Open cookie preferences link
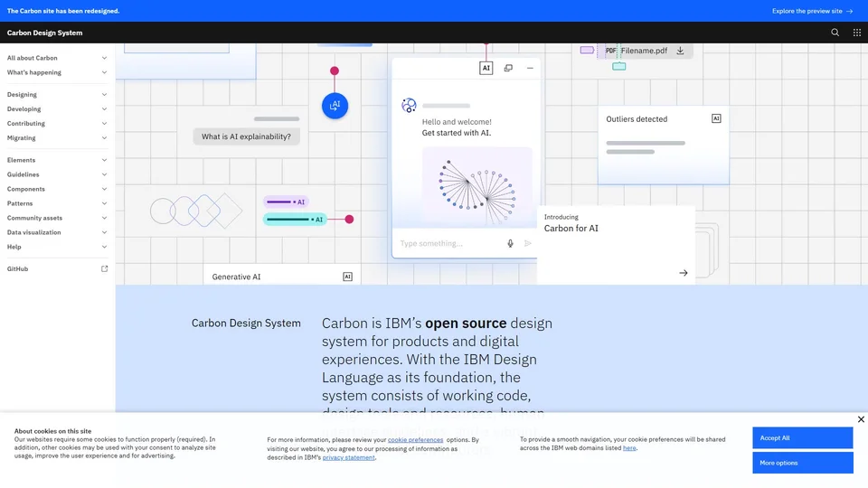This screenshot has height=488, width=868. [415, 440]
